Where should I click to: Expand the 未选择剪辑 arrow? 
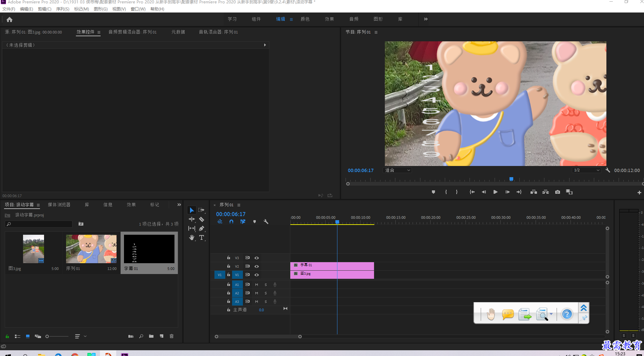pos(265,45)
